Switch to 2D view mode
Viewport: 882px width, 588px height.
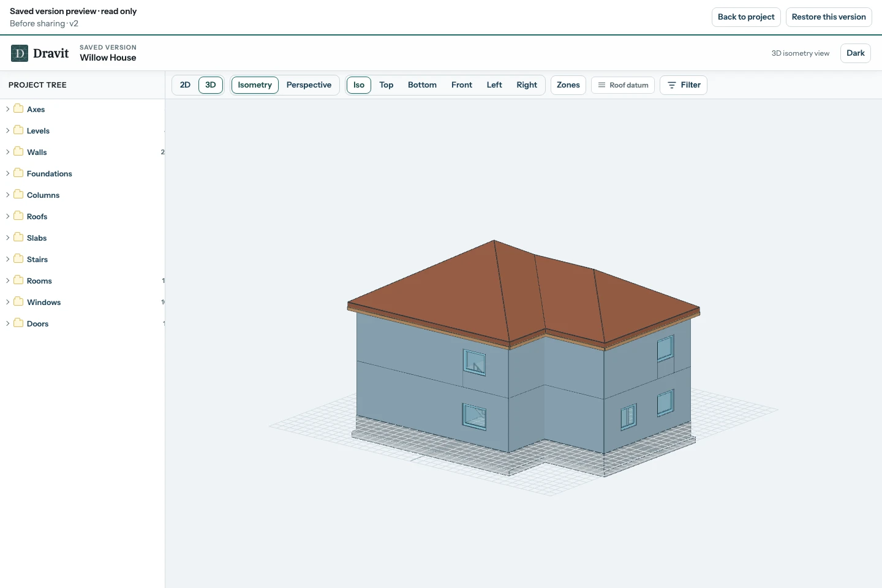pos(185,85)
